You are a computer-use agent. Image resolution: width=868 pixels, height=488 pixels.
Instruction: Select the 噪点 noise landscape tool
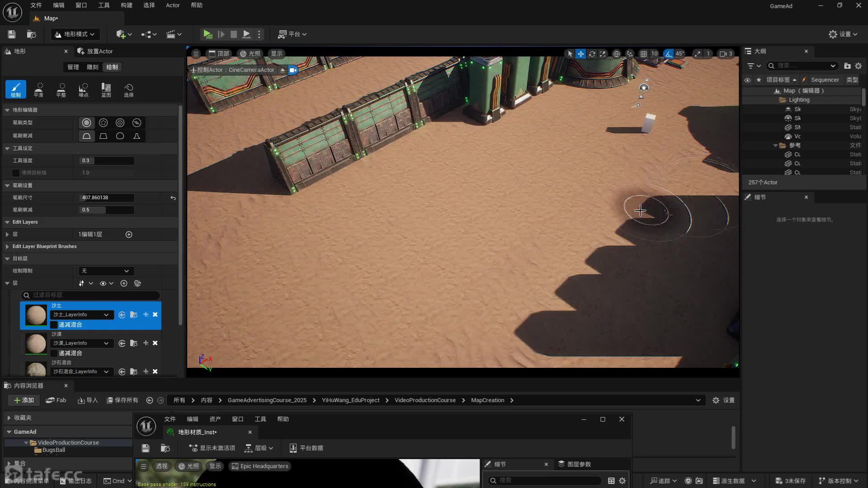coord(84,89)
